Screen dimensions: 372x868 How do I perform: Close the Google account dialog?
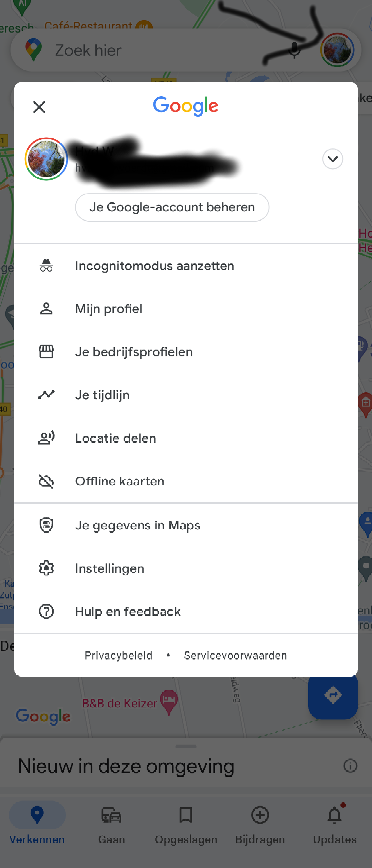point(39,107)
